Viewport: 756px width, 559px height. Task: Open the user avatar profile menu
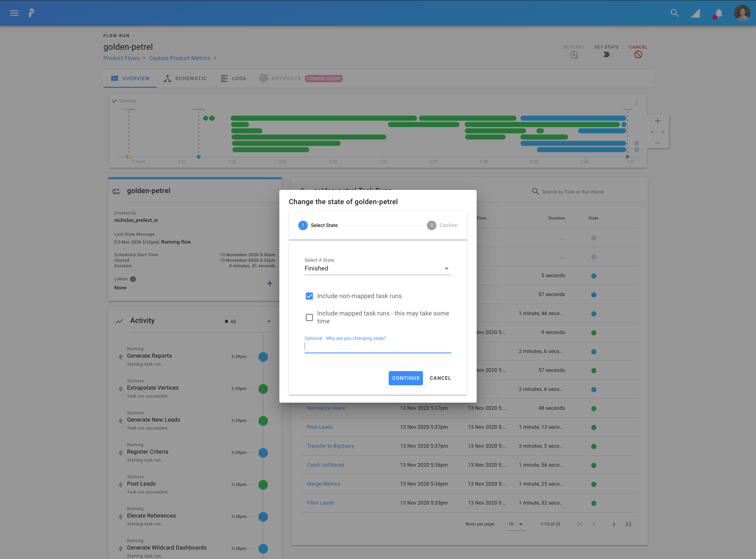pos(742,13)
